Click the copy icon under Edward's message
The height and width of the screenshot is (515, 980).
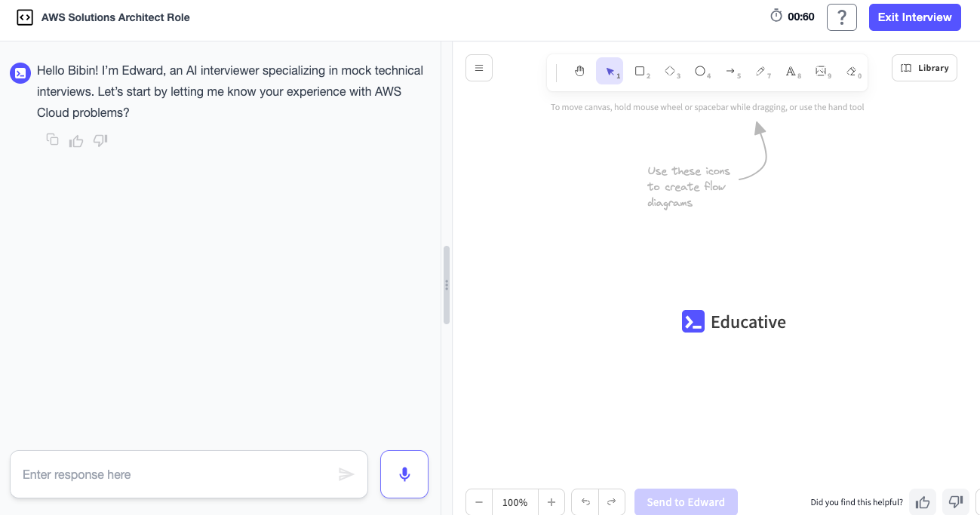51,139
